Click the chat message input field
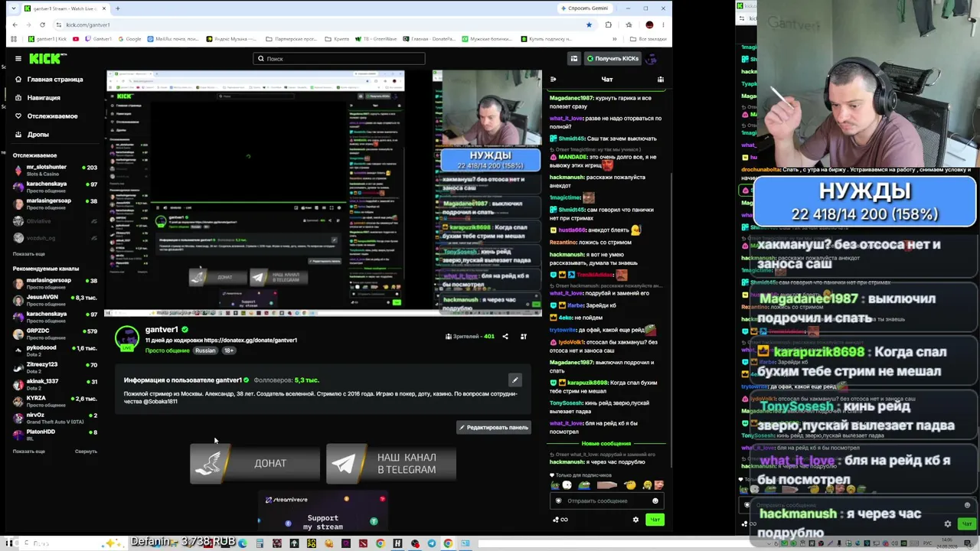This screenshot has width=980, height=551. point(606,501)
